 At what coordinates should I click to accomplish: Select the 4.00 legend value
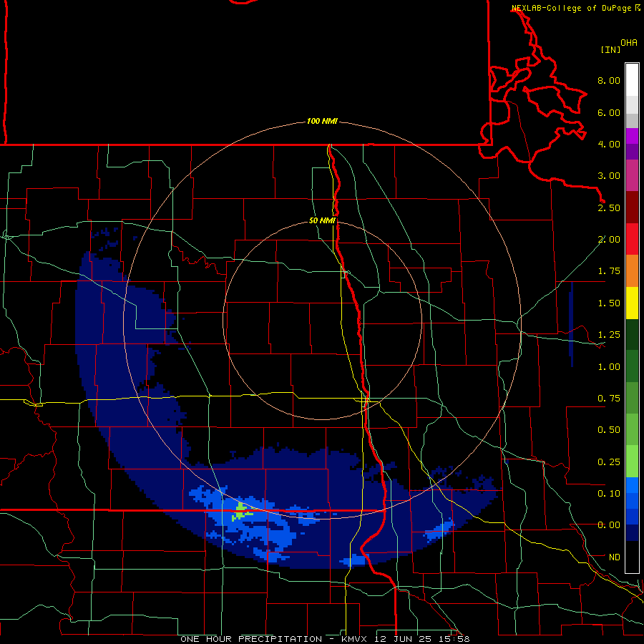[x=609, y=144]
